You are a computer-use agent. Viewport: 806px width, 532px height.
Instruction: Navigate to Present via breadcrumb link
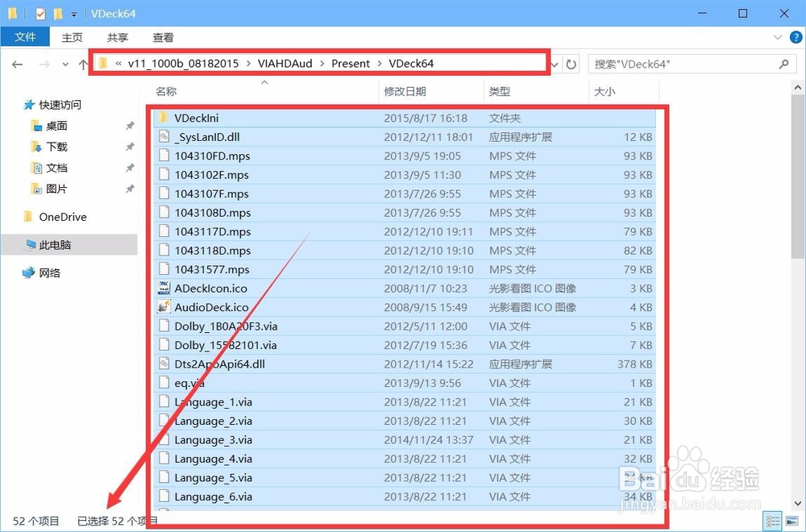[x=351, y=63]
